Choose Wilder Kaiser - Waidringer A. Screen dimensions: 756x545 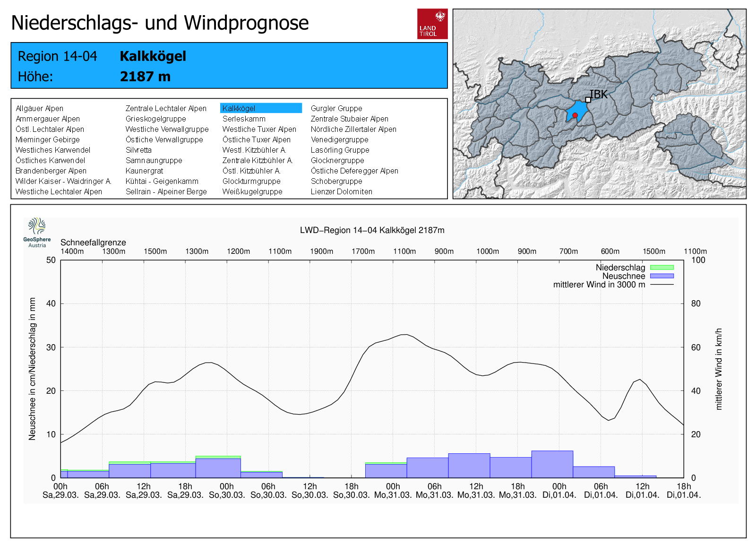tap(63, 181)
